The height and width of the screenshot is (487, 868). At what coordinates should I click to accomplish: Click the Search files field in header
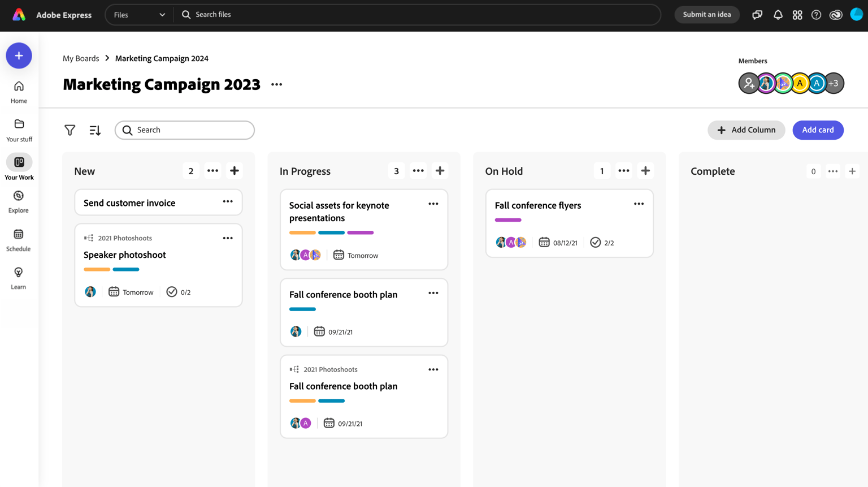click(418, 15)
